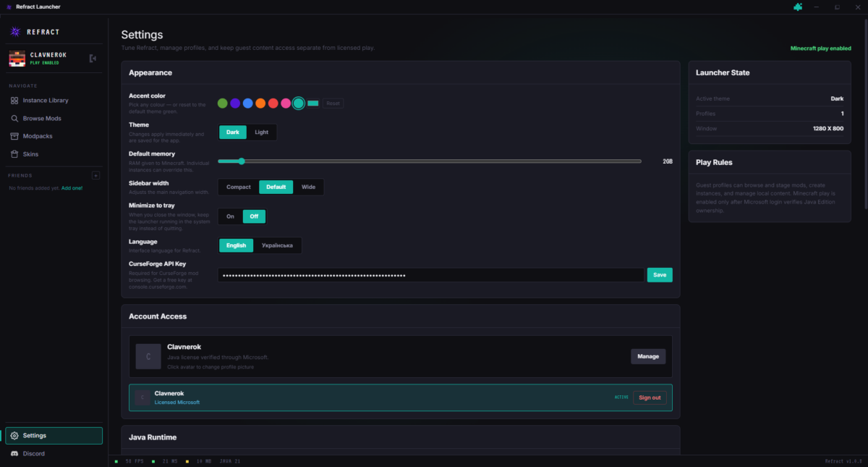Click the Settings gear icon in the sidebar
The image size is (868, 467).
tap(14, 436)
